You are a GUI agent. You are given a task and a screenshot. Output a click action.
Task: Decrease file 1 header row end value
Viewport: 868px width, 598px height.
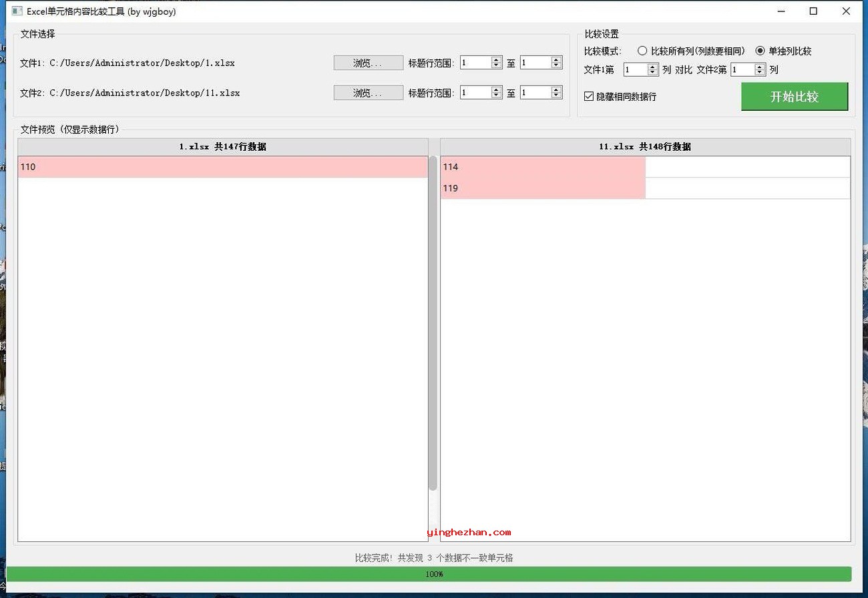556,66
